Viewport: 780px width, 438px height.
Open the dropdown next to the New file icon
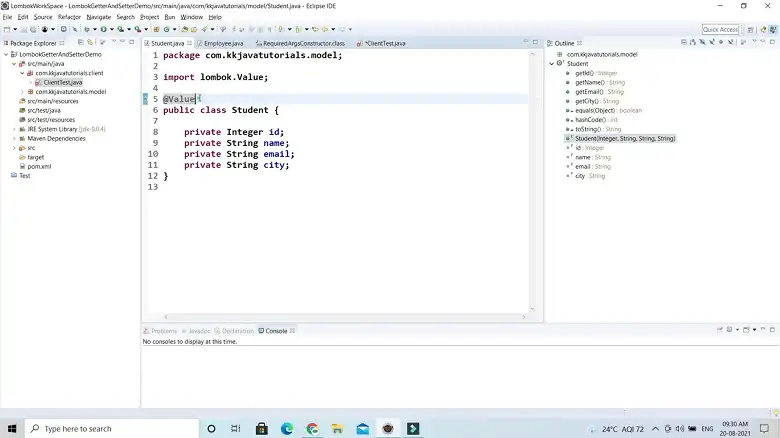coord(15,29)
